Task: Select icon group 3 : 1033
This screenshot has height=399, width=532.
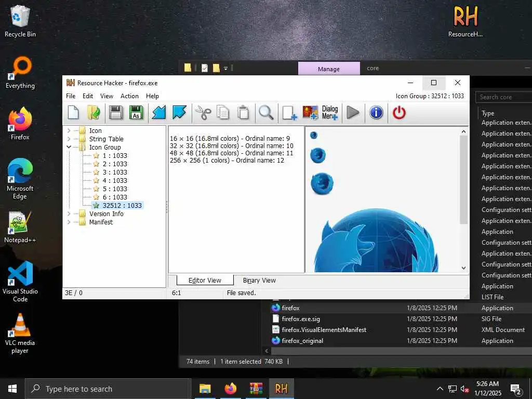Action: coord(115,172)
